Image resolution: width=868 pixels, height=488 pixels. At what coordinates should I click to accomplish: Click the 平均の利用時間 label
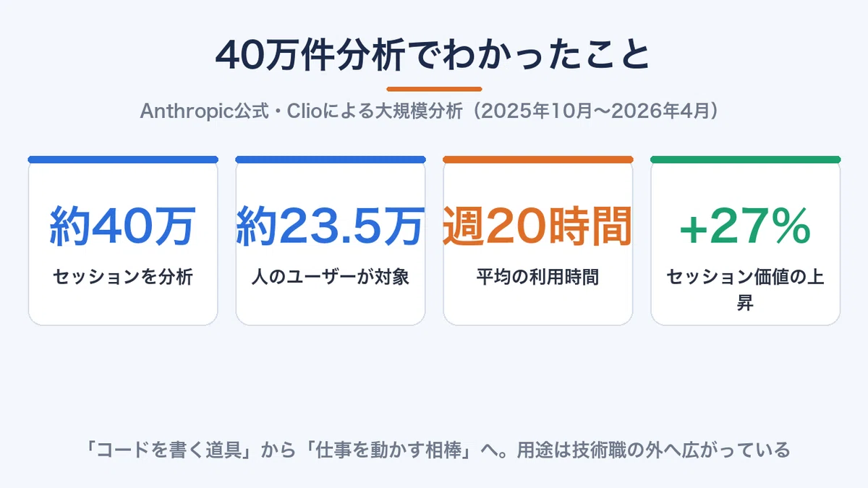click(x=537, y=277)
